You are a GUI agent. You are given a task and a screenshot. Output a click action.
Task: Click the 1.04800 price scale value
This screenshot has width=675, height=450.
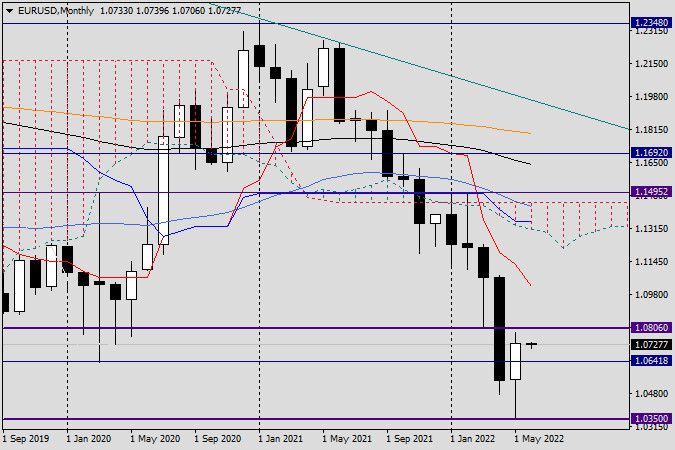(652, 394)
